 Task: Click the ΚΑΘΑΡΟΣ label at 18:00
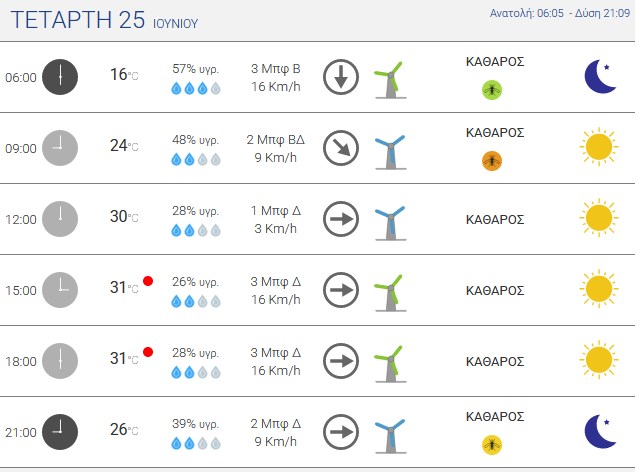tap(495, 361)
